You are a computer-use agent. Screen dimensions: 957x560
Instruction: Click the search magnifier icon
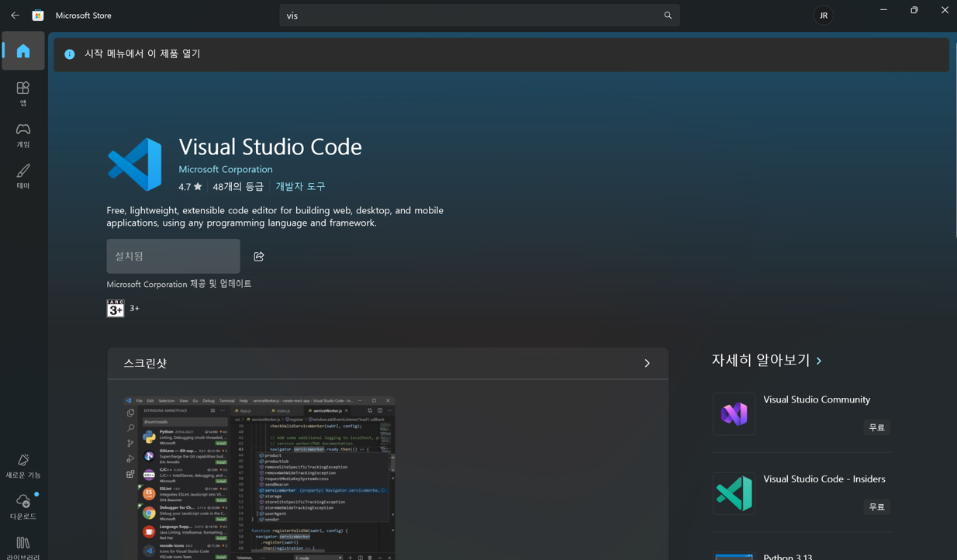point(668,16)
